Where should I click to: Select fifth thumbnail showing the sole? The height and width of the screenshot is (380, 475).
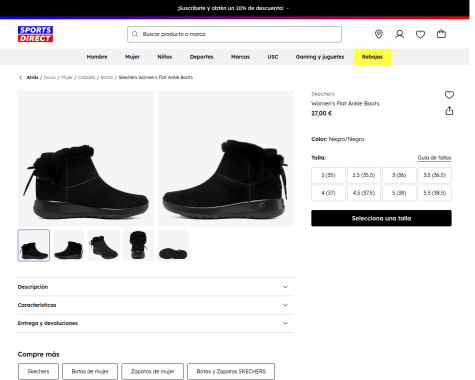point(173,245)
